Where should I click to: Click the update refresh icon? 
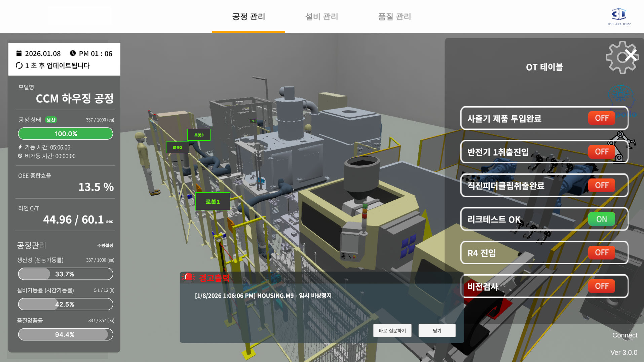pos(19,66)
